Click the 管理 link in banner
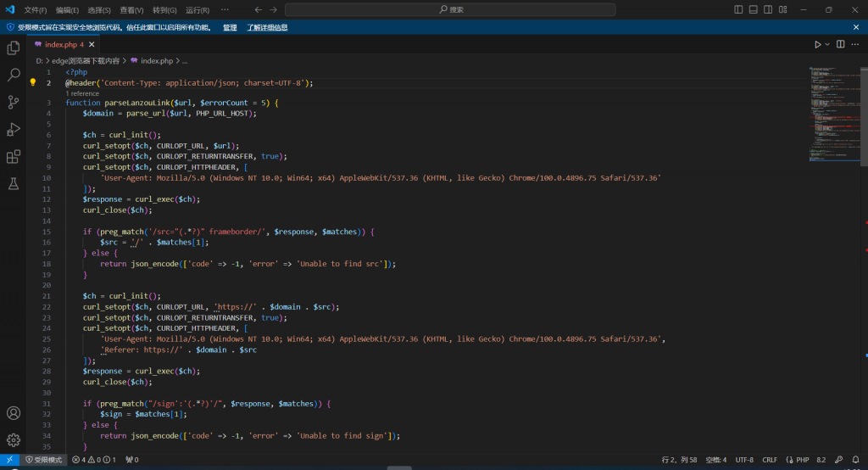Screen dimensions: 868x470 (x=230, y=28)
